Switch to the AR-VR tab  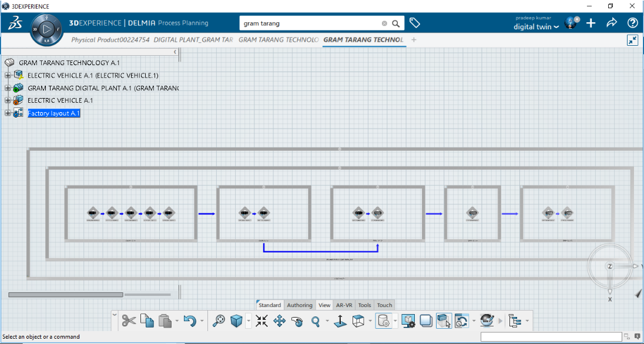click(344, 305)
